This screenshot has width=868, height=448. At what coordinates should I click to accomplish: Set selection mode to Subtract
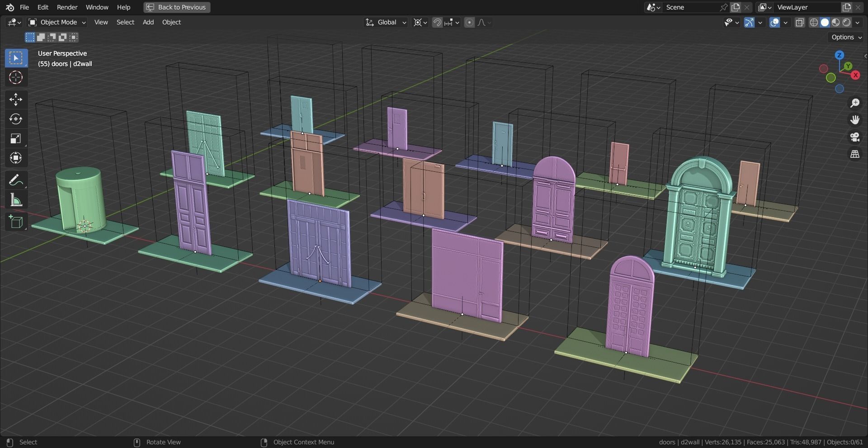point(52,37)
